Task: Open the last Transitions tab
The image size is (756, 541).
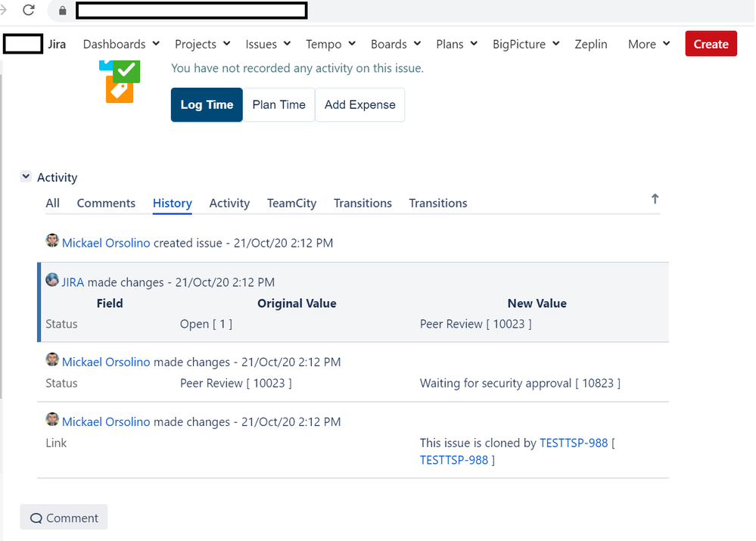Action: pyautogui.click(x=438, y=203)
